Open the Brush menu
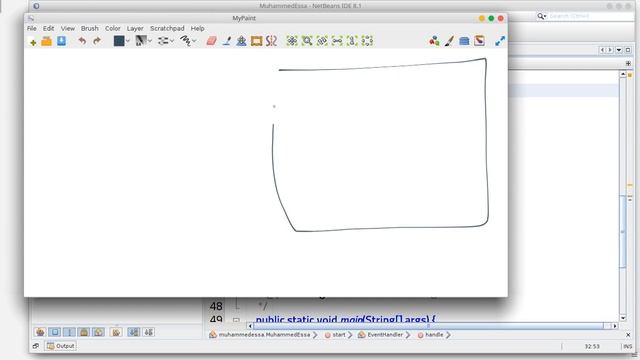The image size is (640, 360). (89, 29)
